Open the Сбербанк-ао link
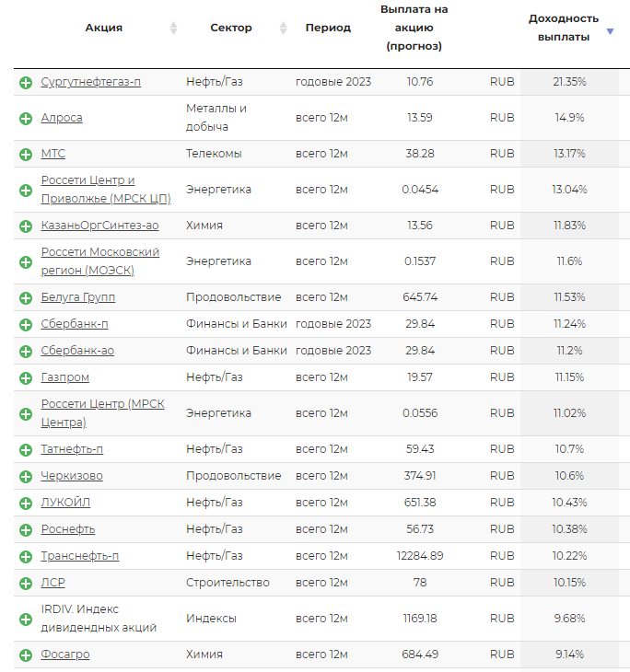This screenshot has height=672, width=630. (77, 351)
